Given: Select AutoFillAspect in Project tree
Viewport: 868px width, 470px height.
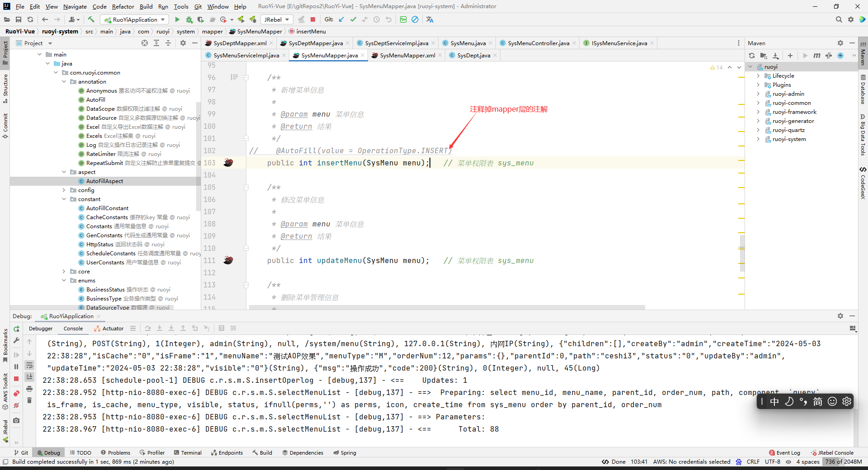Looking at the screenshot, I should point(104,181).
